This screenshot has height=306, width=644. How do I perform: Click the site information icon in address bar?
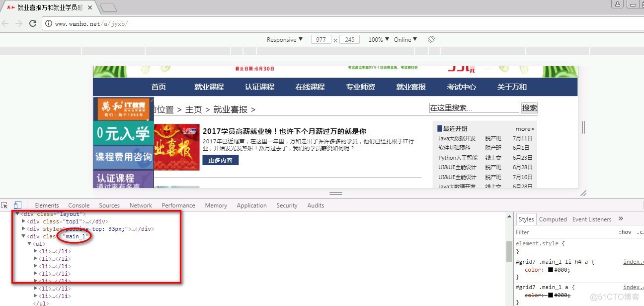[49, 23]
